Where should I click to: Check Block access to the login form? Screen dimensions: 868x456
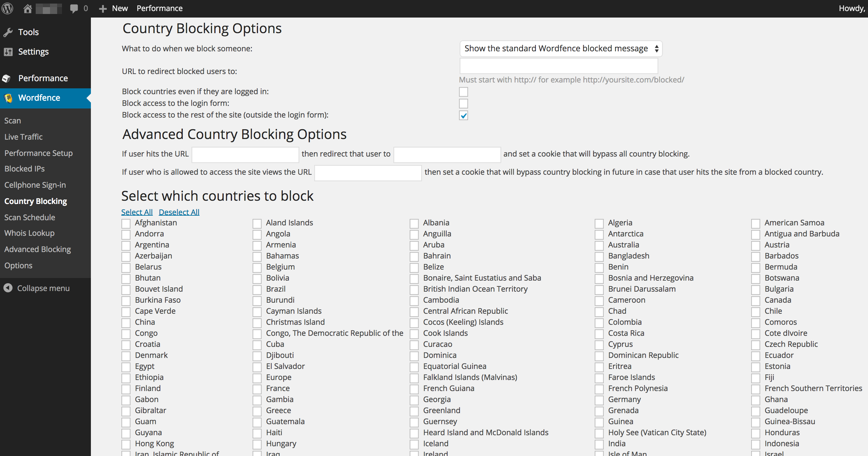click(463, 104)
